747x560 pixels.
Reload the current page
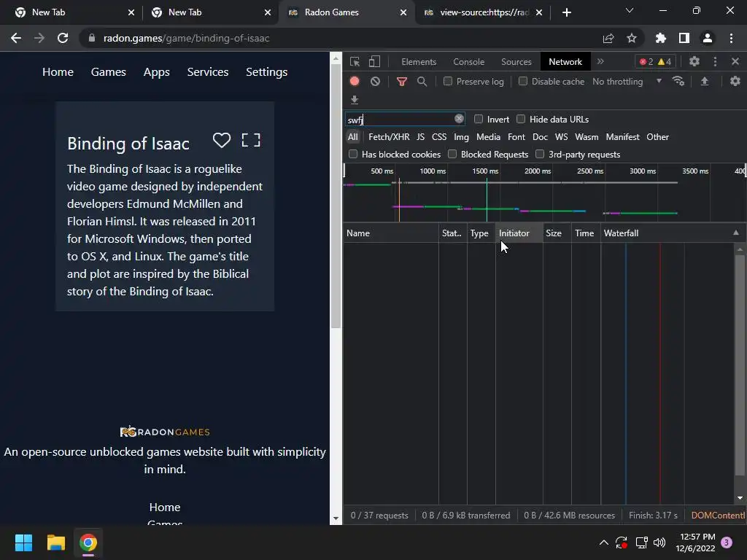(x=63, y=38)
